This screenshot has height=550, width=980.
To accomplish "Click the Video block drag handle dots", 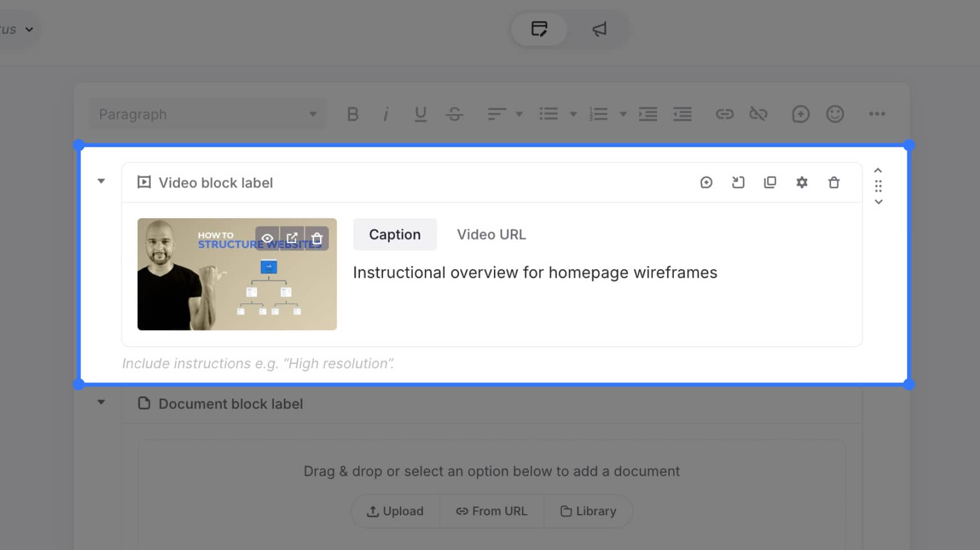I will [878, 186].
